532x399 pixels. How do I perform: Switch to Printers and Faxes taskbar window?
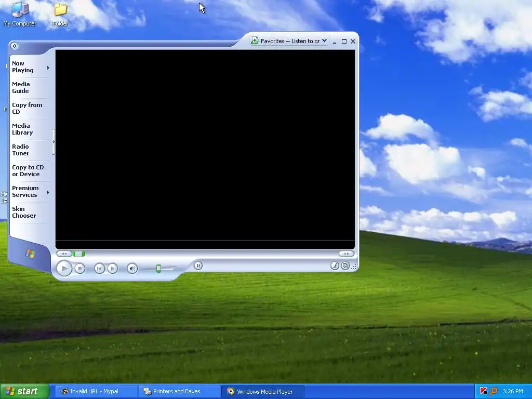pos(179,391)
